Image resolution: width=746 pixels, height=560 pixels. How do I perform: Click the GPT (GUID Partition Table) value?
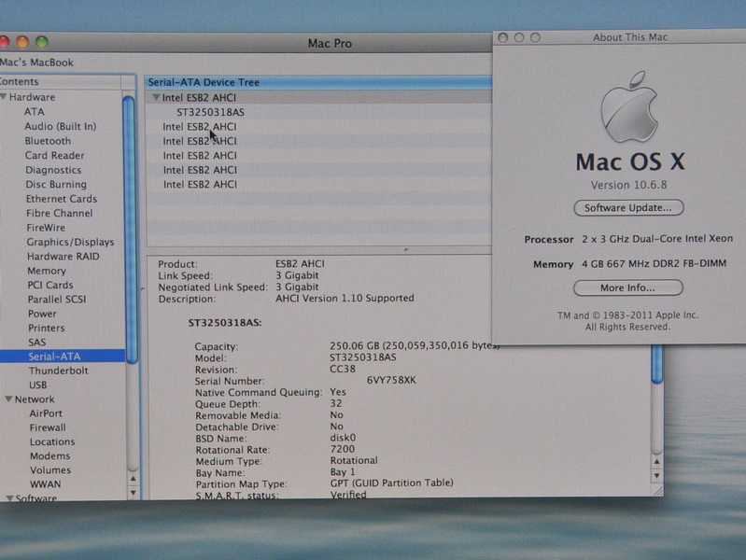coord(392,483)
